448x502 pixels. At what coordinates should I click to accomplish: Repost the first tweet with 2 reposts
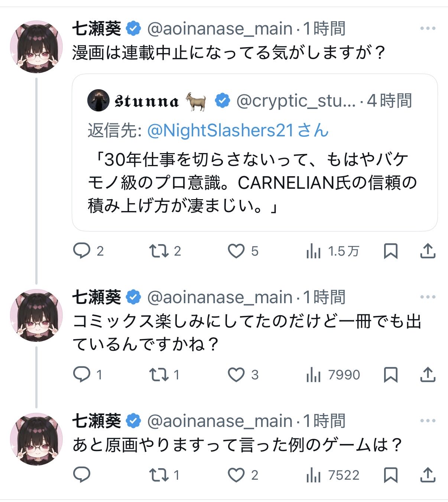[x=159, y=251]
